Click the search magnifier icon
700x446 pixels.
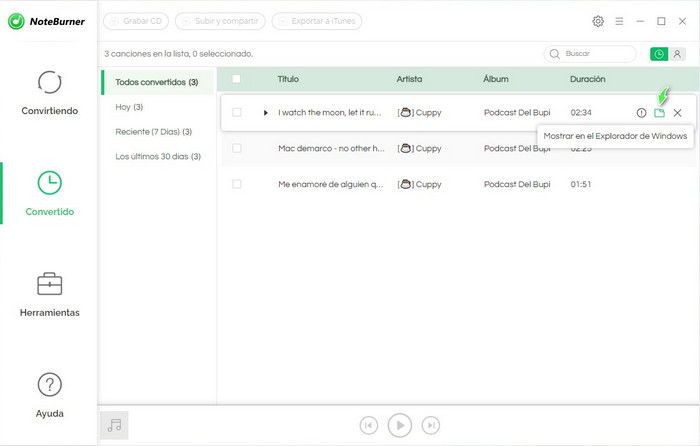(x=554, y=54)
